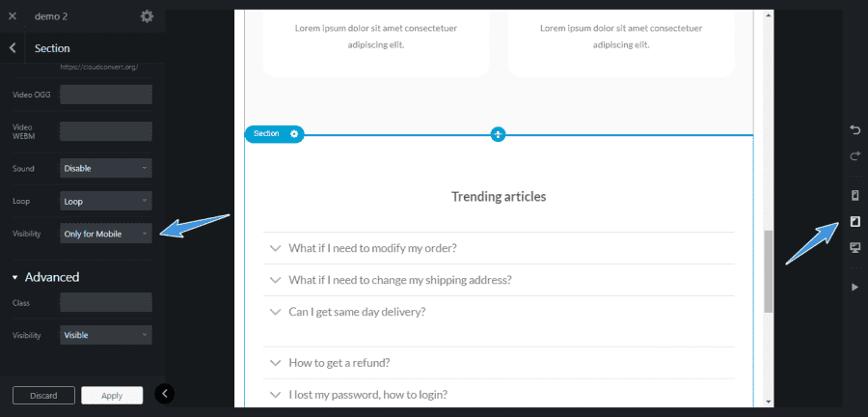
Task: Open the Sound dropdown
Action: 106,168
